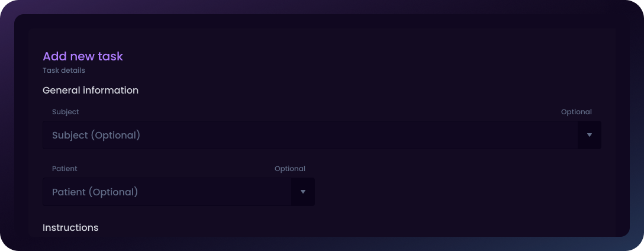Select the "General information" section heading
The width and height of the screenshot is (644, 251).
pyautogui.click(x=91, y=90)
